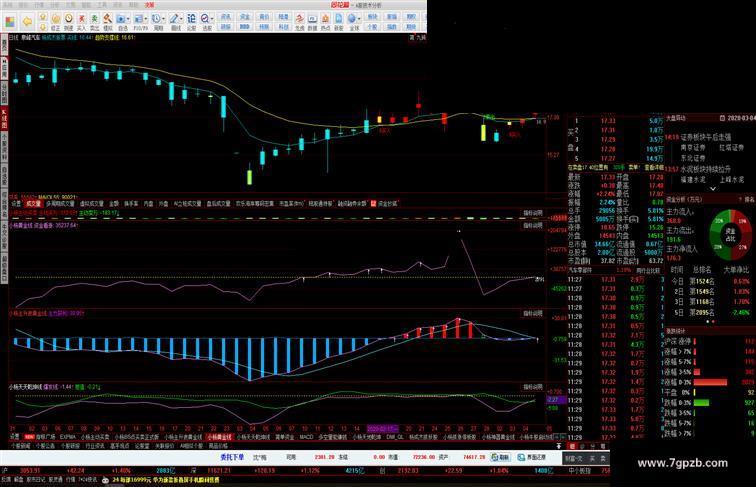The height and width of the screenshot is (487, 756).
Task: Click 指标说明 in 小杨主升浪黄金线 panel
Action: pos(533,313)
